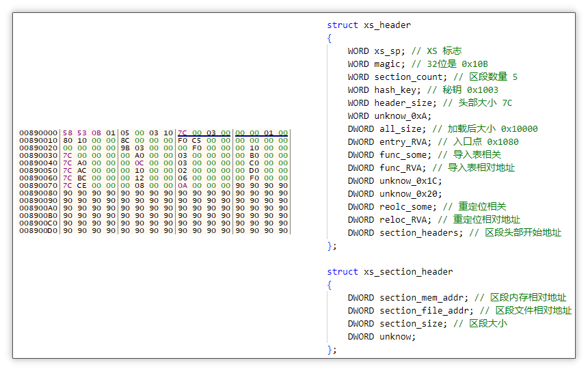
Task: Click the 'DWORD entry_RVA;' field
Action: point(389,141)
